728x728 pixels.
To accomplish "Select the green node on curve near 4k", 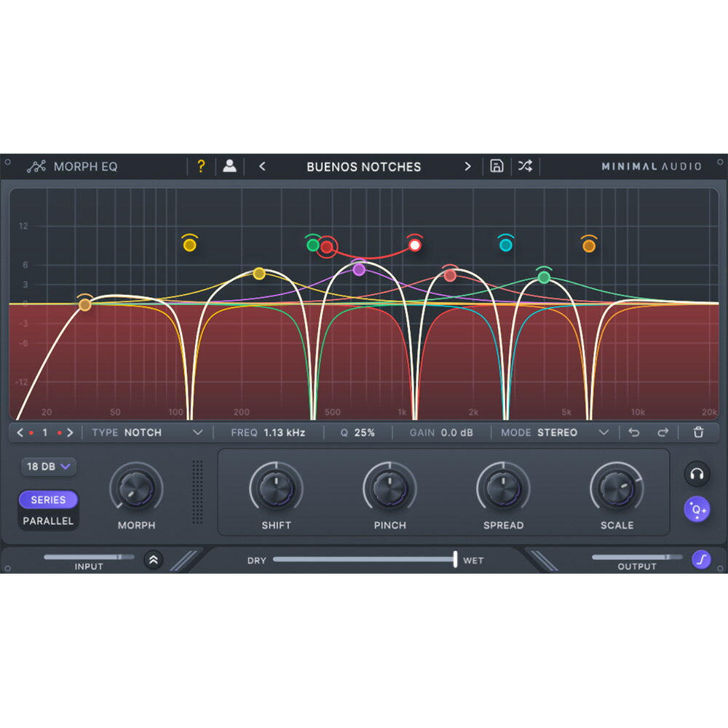I will click(544, 277).
